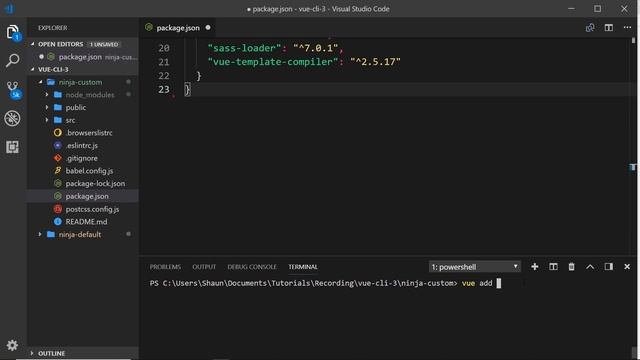The image size is (640, 360).
Task: Open package-lock.json file
Action: [x=95, y=183]
